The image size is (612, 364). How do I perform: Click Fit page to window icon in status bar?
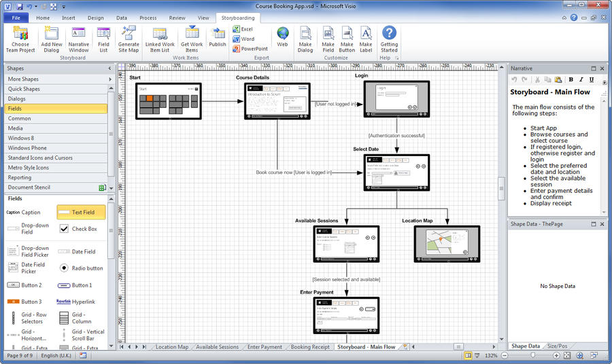[567, 355]
